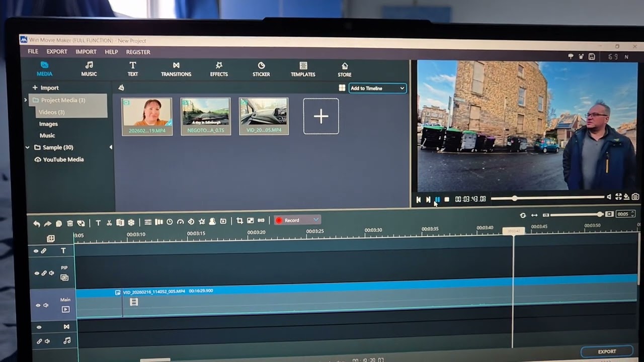Stop the preview playback
Viewport: 644px width, 362px height.
pos(447,200)
